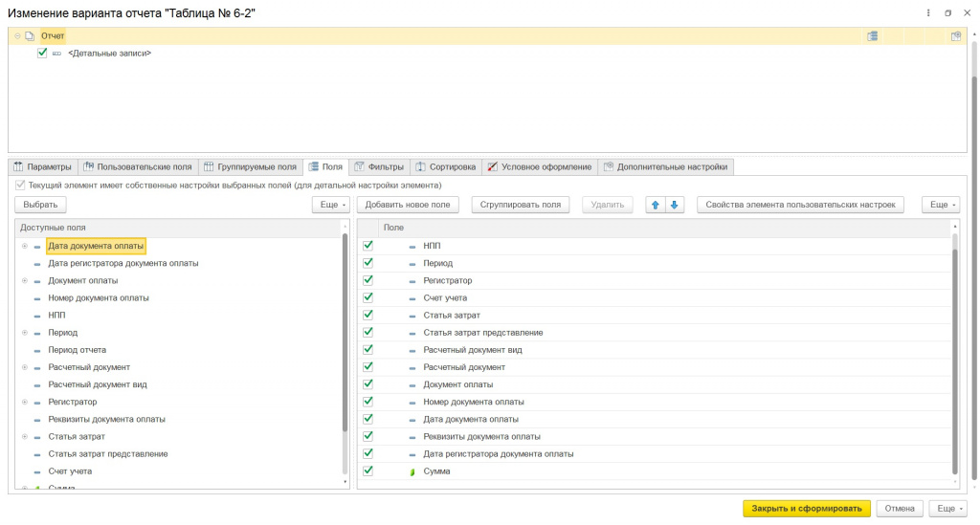Select the Счет учета row in selected fields
Viewport: 980px width, 525px height.
(x=445, y=297)
